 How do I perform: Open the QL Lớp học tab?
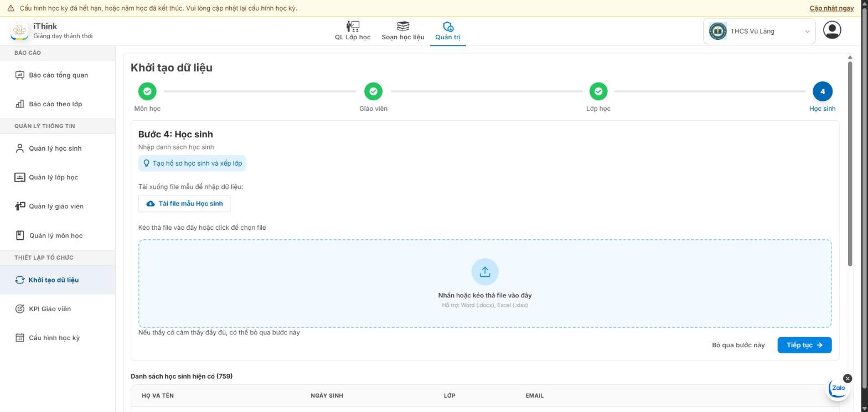pos(353,31)
